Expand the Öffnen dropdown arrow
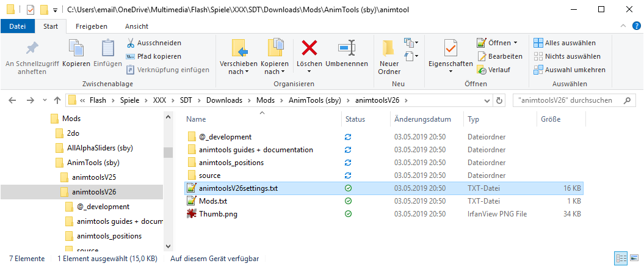This screenshot has width=644, height=266. click(x=516, y=43)
